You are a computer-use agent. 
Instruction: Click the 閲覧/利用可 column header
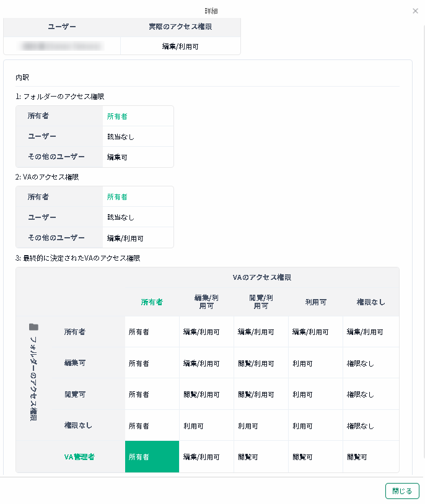pos(261,302)
